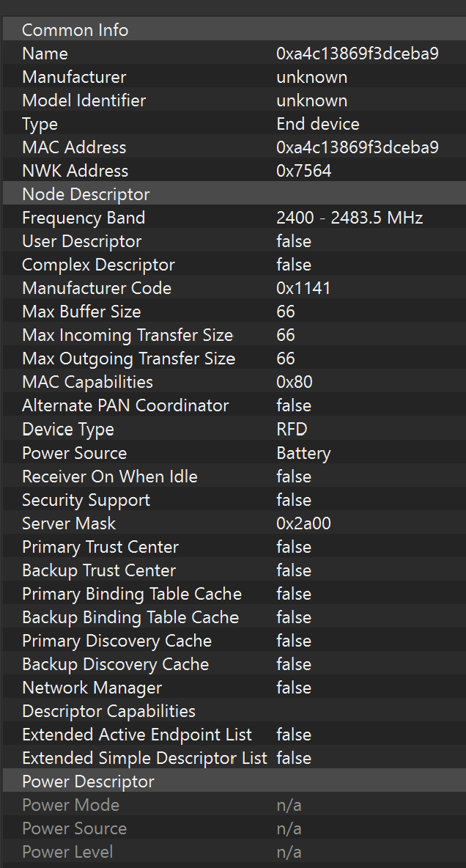Select the MAC Capabilities value 0x80
The width and height of the screenshot is (466, 868).
(295, 382)
